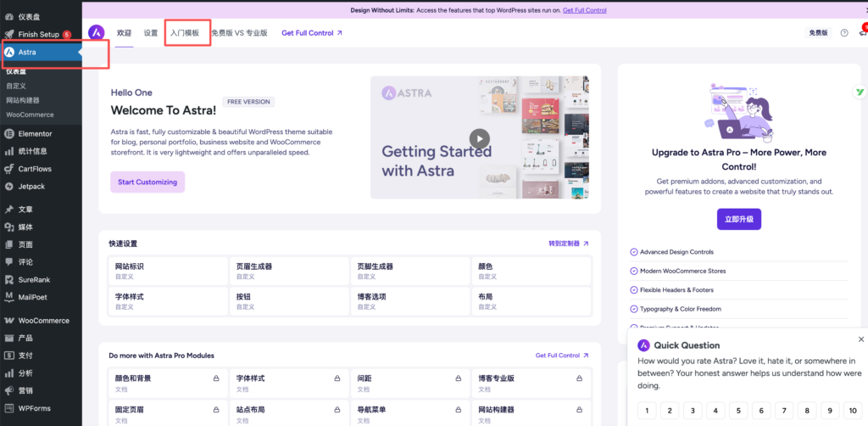Open the WPForms sidebar menu
Image resolution: width=868 pixels, height=426 pixels.
click(35, 408)
